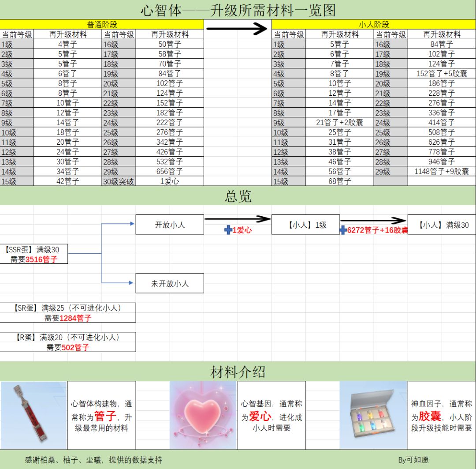Select the 342管子 cell

click(x=170, y=142)
